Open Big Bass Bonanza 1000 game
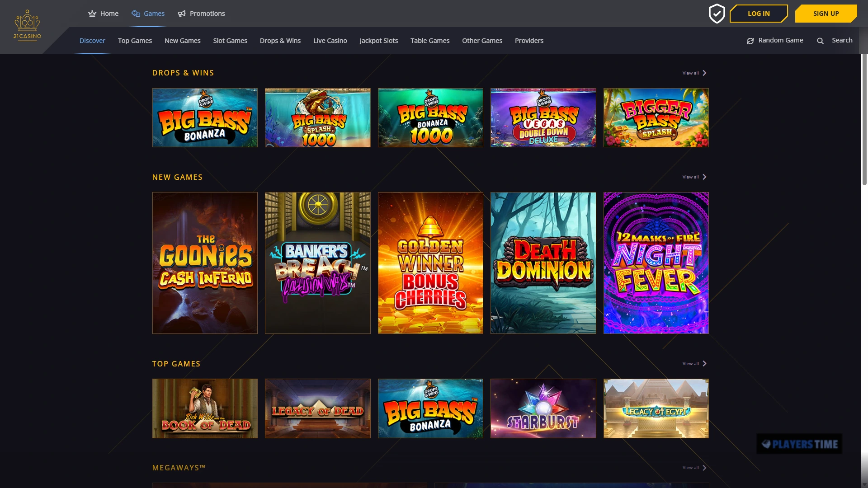Screen dimensions: 868x488 430,117
